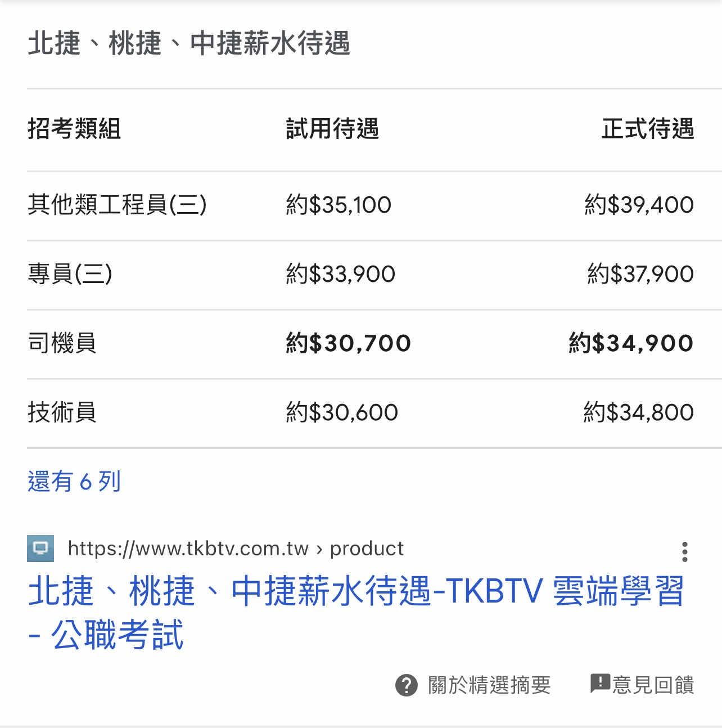Open the three-dot result options menu
Screen dimensions: 722x728
[684, 552]
